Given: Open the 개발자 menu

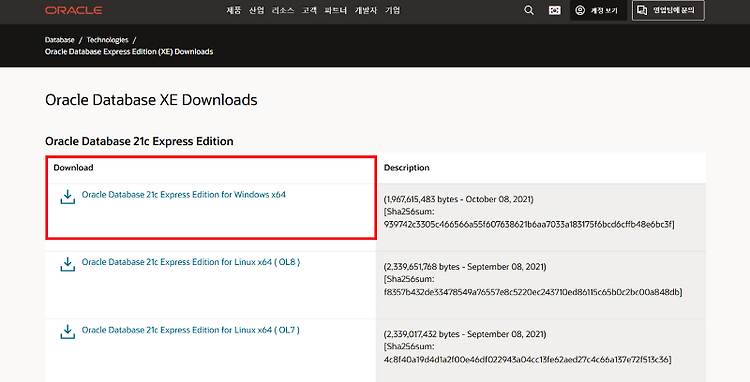Looking at the screenshot, I should 366,10.
